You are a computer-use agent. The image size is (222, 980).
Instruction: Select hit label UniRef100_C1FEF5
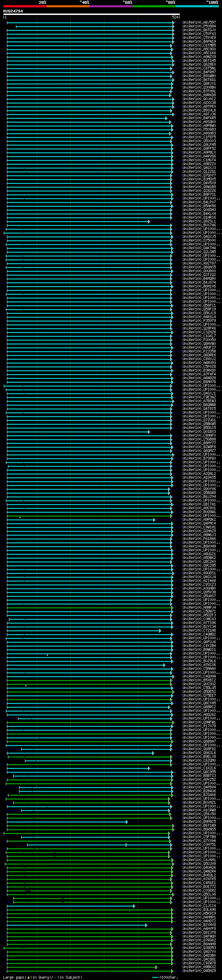(x=199, y=137)
